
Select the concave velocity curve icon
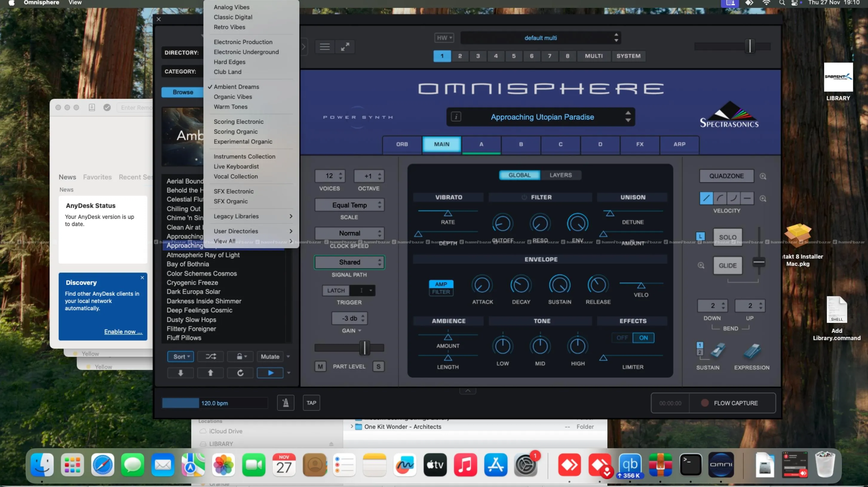coord(720,198)
